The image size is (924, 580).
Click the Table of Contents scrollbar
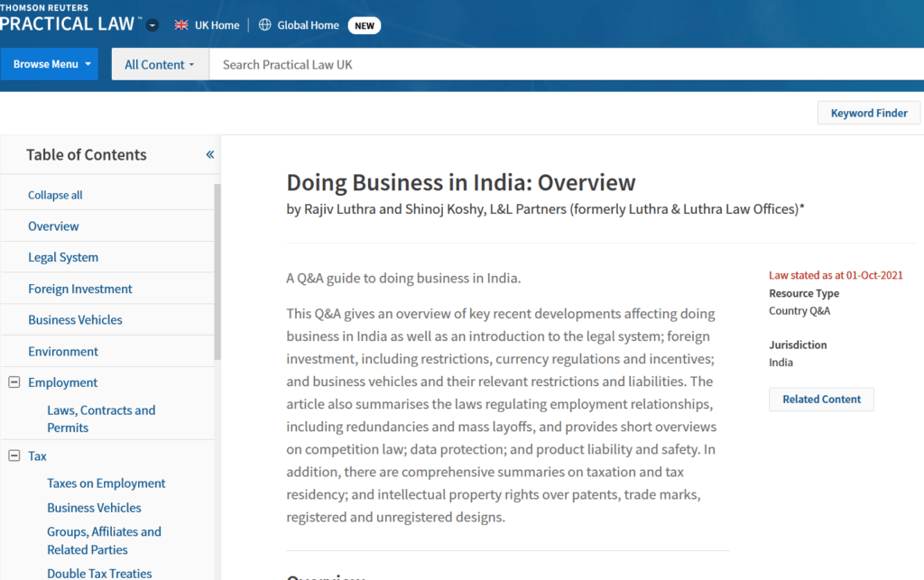[x=217, y=271]
